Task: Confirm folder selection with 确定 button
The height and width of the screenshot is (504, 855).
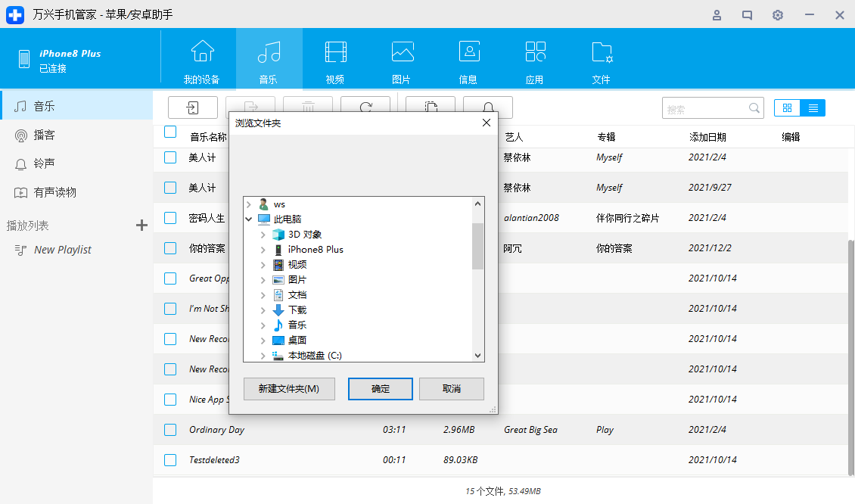Action: 380,389
